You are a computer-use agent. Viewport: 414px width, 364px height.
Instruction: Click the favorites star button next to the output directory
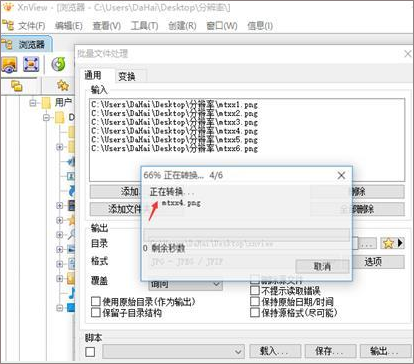tap(388, 243)
